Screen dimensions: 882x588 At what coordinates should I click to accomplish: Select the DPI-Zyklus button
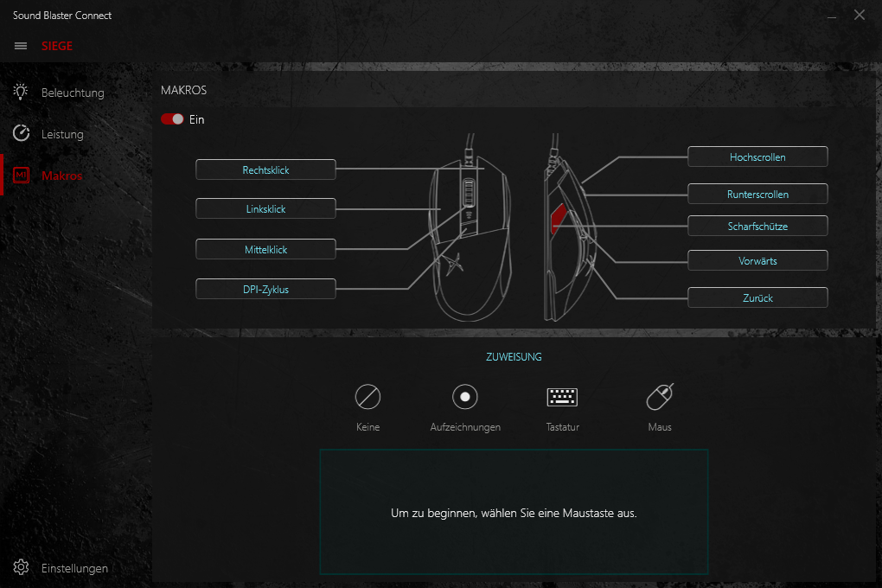265,290
